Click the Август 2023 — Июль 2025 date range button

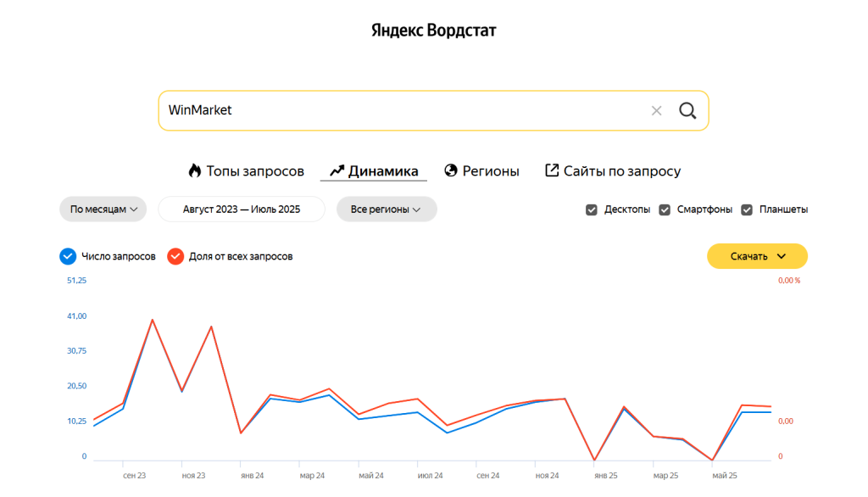[242, 209]
